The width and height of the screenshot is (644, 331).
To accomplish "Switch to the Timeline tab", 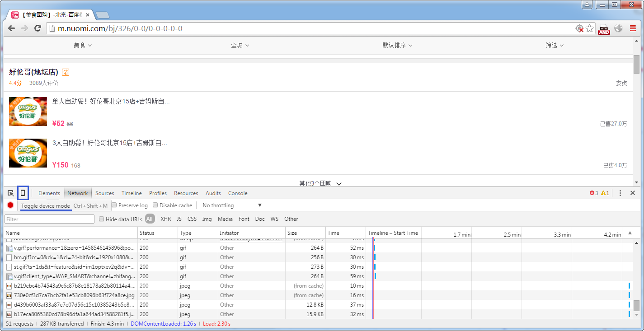I will pyautogui.click(x=132, y=193).
